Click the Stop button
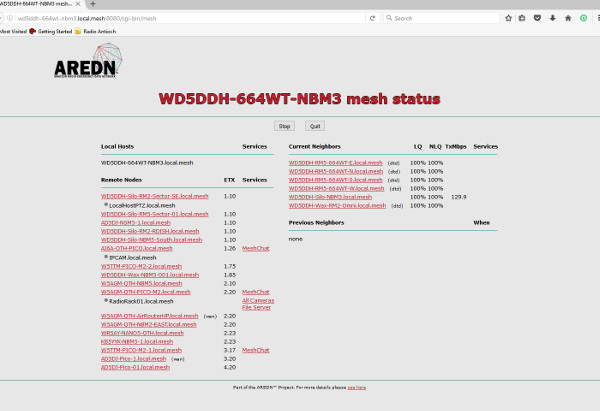Viewport: 600px width, 411px height. click(284, 126)
